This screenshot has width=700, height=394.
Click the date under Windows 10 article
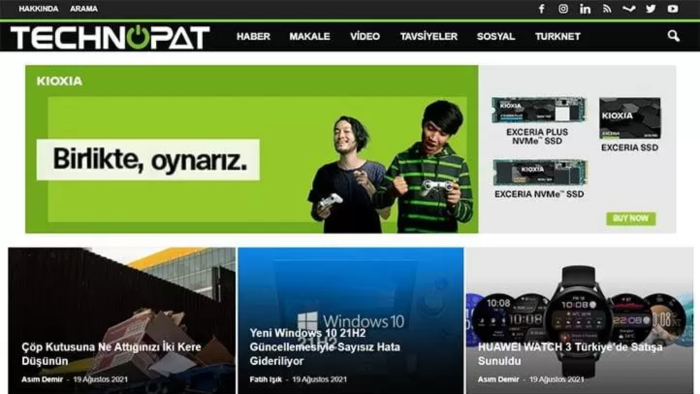coord(319,379)
